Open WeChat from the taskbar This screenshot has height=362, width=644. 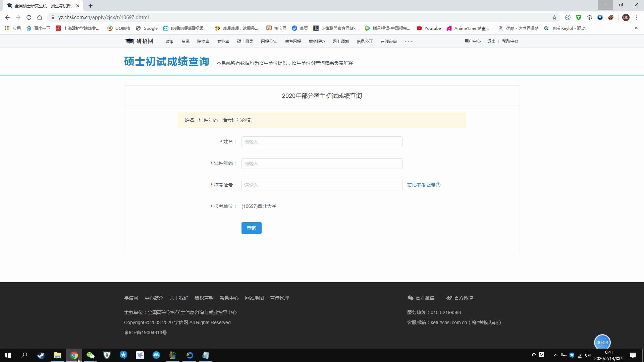point(91,355)
